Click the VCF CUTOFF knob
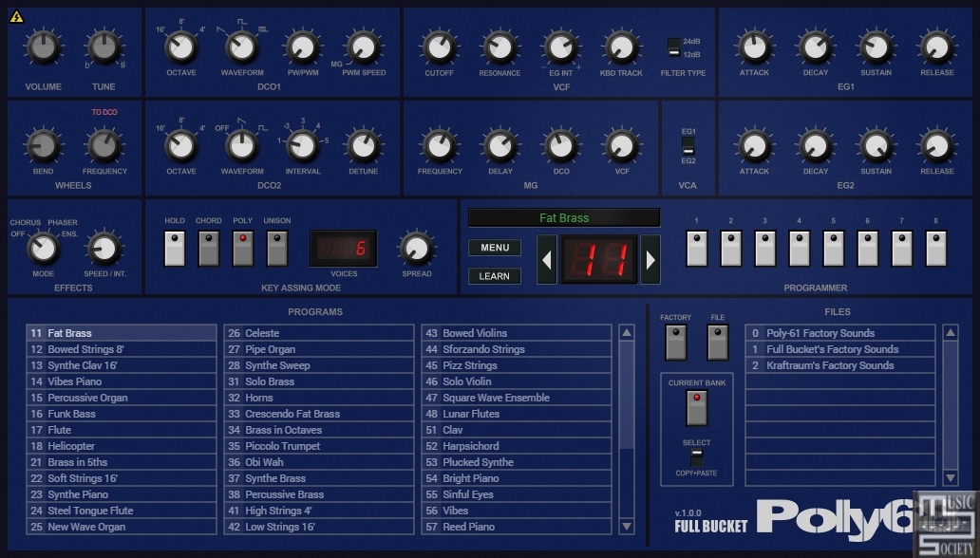The width and height of the screenshot is (980, 558). tap(440, 46)
